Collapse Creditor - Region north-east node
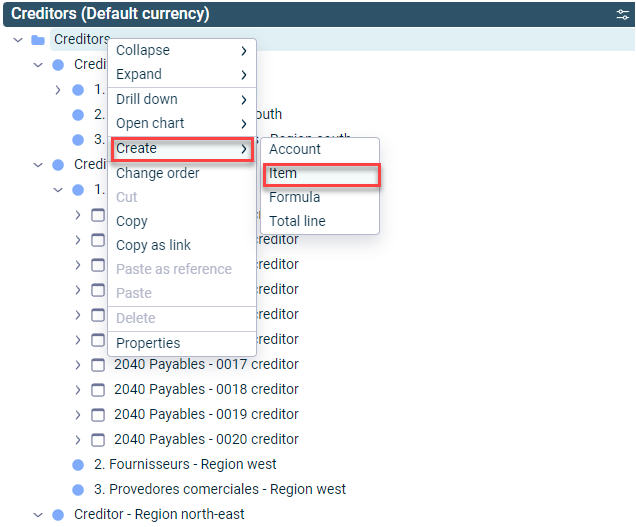 pyautogui.click(x=38, y=515)
